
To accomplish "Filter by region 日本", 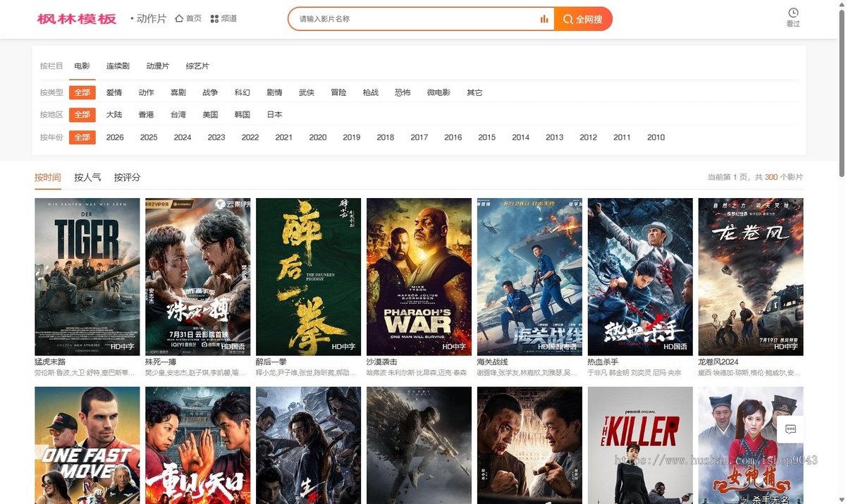I will click(x=274, y=114).
